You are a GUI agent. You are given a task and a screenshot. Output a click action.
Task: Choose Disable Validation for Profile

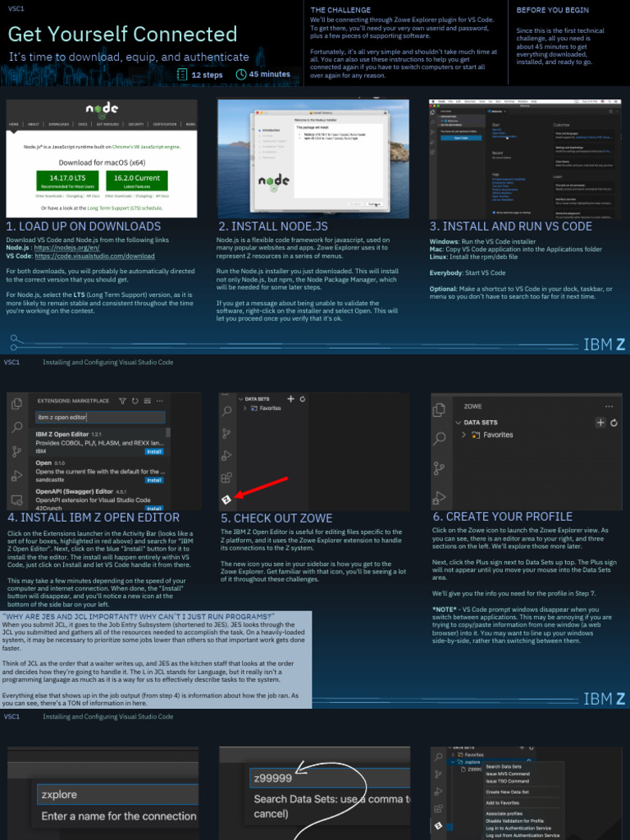pos(515,820)
